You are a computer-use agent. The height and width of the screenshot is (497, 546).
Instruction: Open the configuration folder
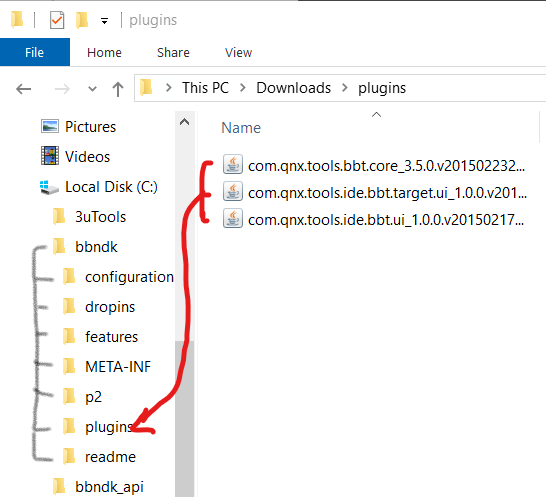point(129,277)
